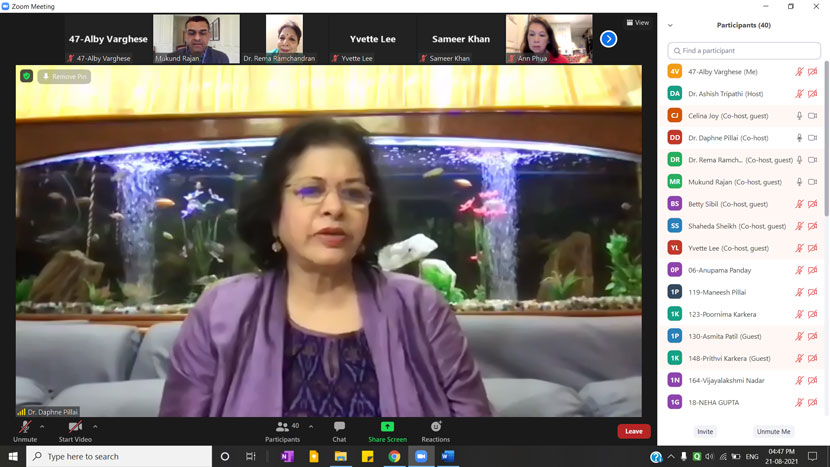Focus the Find a participant field

[x=744, y=51]
